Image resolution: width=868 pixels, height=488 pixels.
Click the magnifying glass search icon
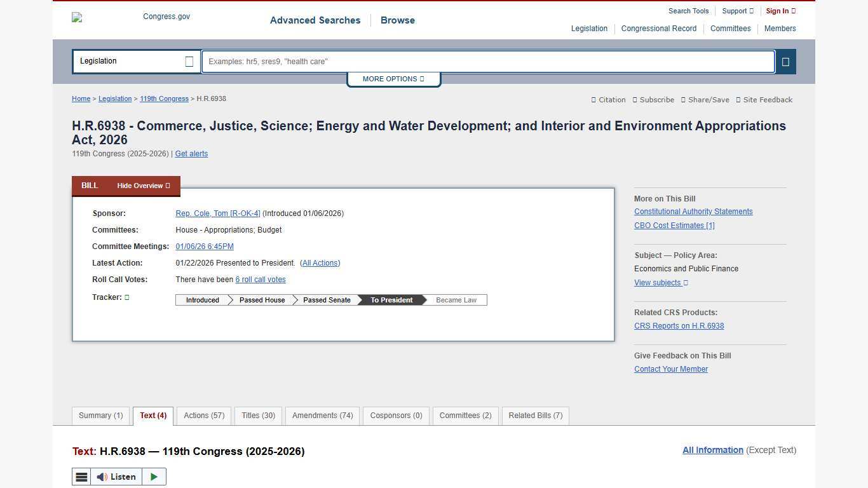coord(785,61)
